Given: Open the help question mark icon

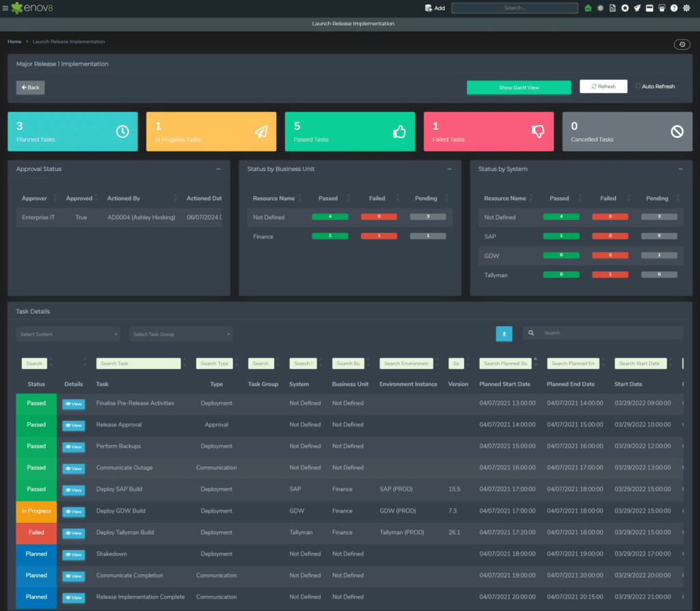Looking at the screenshot, I should (x=674, y=8).
